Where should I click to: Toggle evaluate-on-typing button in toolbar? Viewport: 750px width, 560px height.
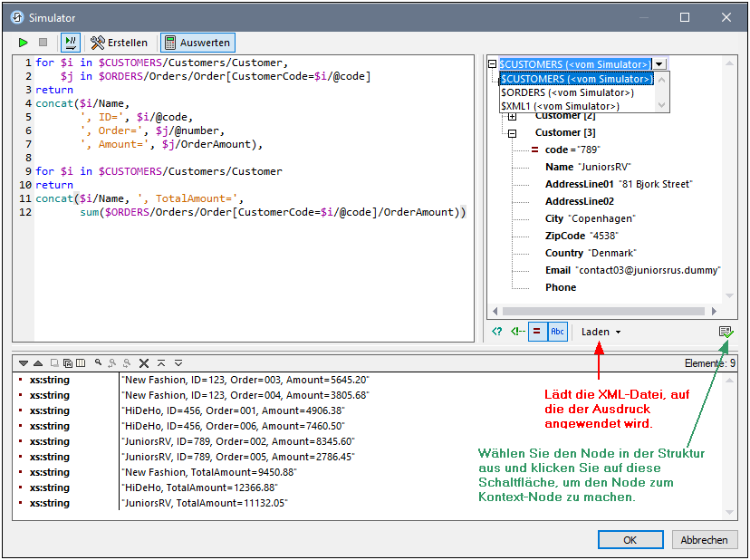pyautogui.click(x=71, y=43)
